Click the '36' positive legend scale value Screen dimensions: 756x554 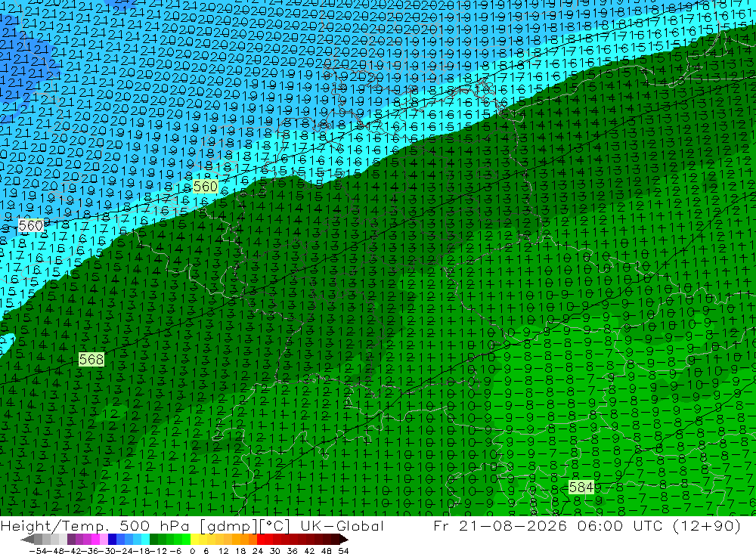[x=292, y=551]
